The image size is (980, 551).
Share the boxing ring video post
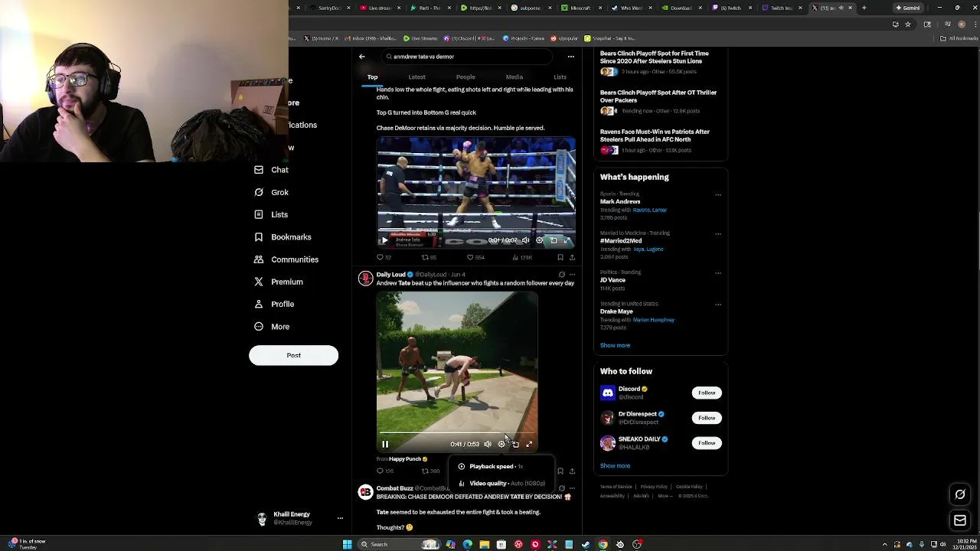(x=572, y=257)
